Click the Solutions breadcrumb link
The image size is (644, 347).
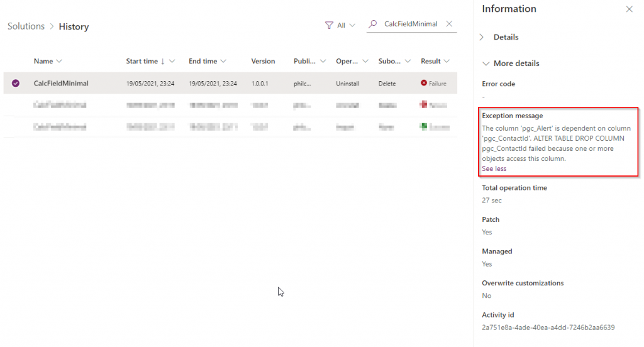[26, 26]
